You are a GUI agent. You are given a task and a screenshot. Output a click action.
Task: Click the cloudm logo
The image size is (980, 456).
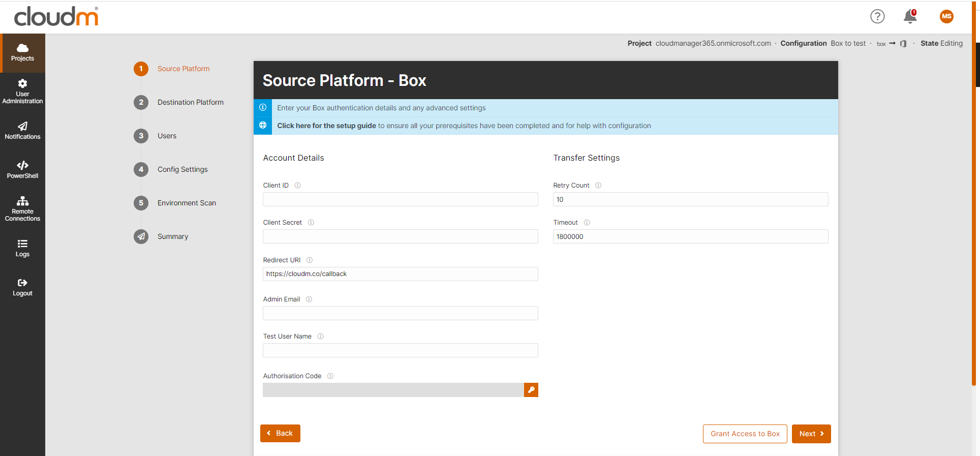point(56,16)
